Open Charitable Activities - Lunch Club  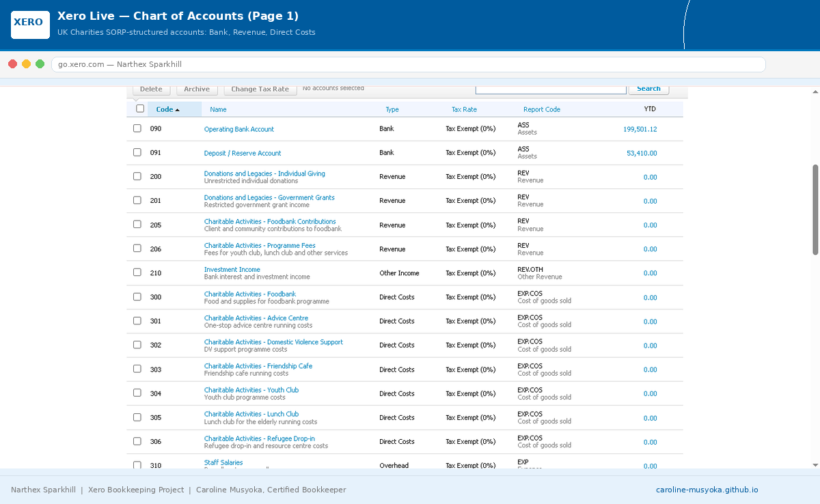tap(251, 414)
